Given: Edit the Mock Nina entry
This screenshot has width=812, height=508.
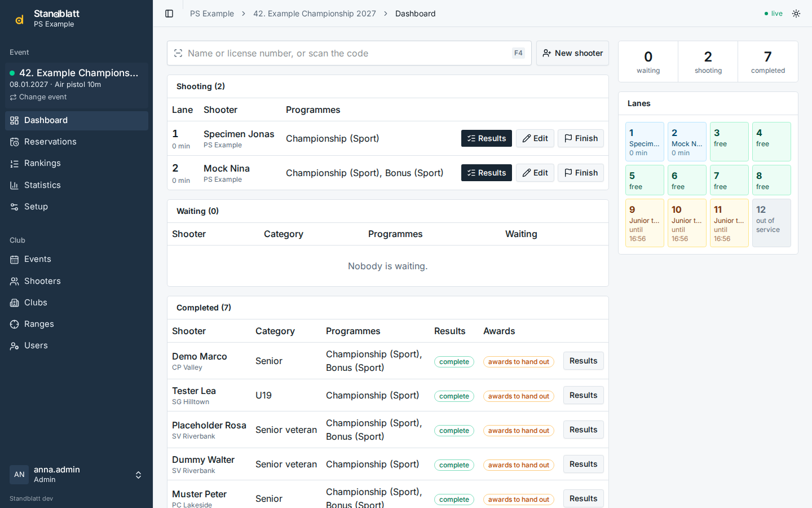Looking at the screenshot, I should tap(535, 173).
